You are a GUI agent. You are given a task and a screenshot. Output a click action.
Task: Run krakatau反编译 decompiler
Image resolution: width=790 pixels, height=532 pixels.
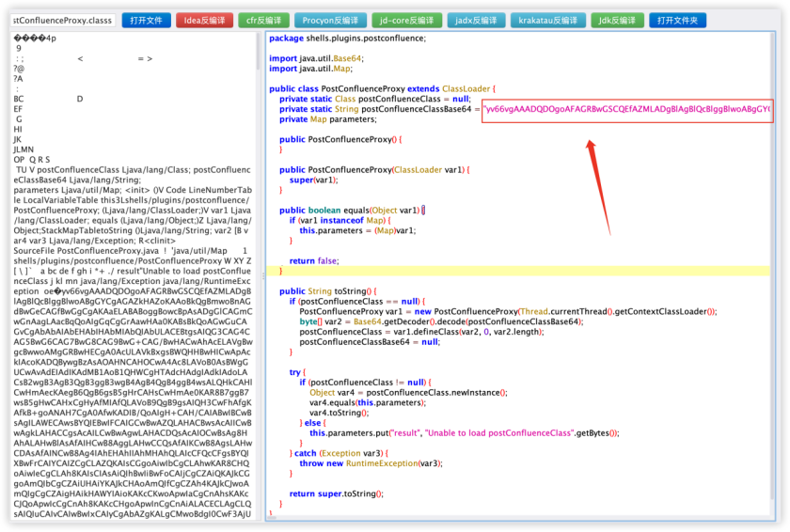point(547,20)
